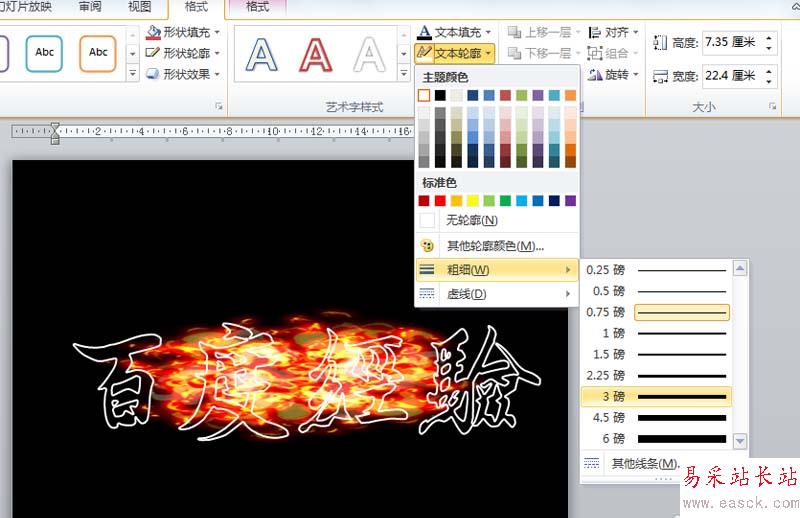
Task: Expand the WordArt styles gallery more arrow
Action: (x=404, y=73)
